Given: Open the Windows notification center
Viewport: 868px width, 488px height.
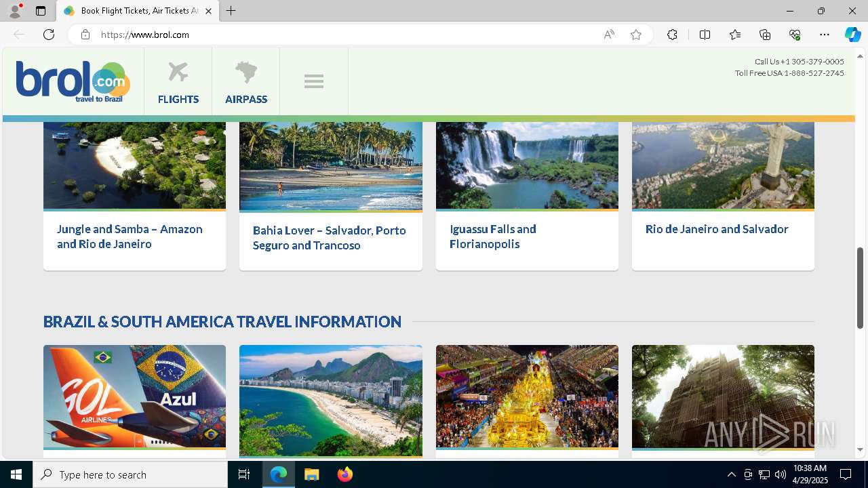Looking at the screenshot, I should (x=846, y=474).
